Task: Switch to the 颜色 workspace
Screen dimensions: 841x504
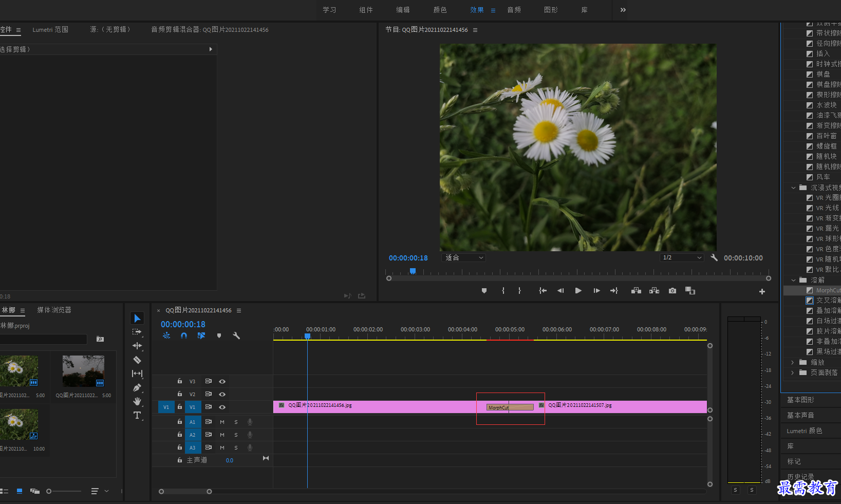Action: coord(440,10)
